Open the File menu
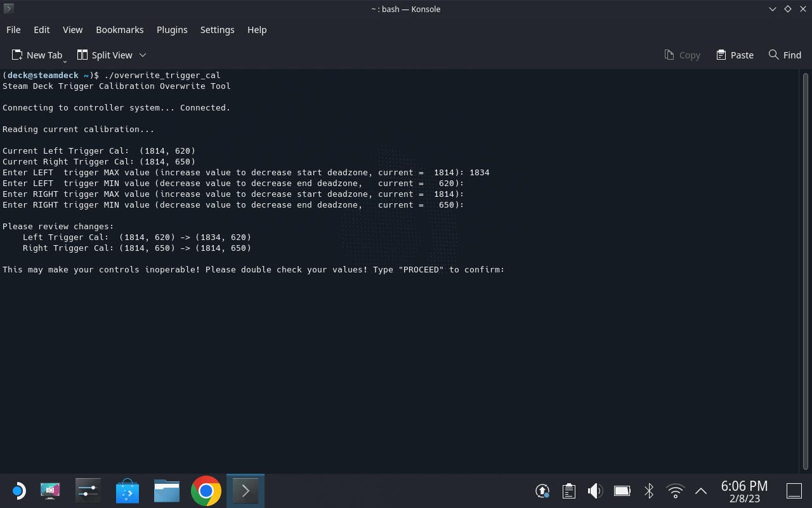812x508 pixels. point(13,30)
